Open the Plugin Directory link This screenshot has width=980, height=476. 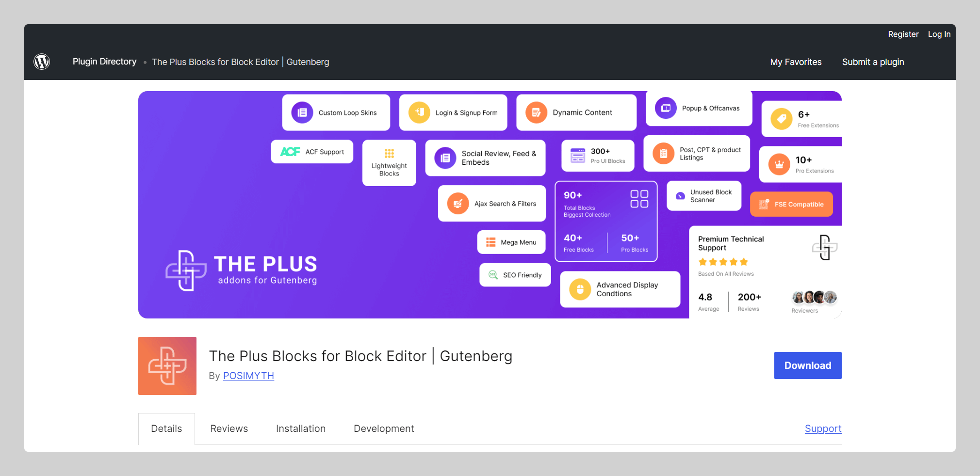pyautogui.click(x=104, y=62)
